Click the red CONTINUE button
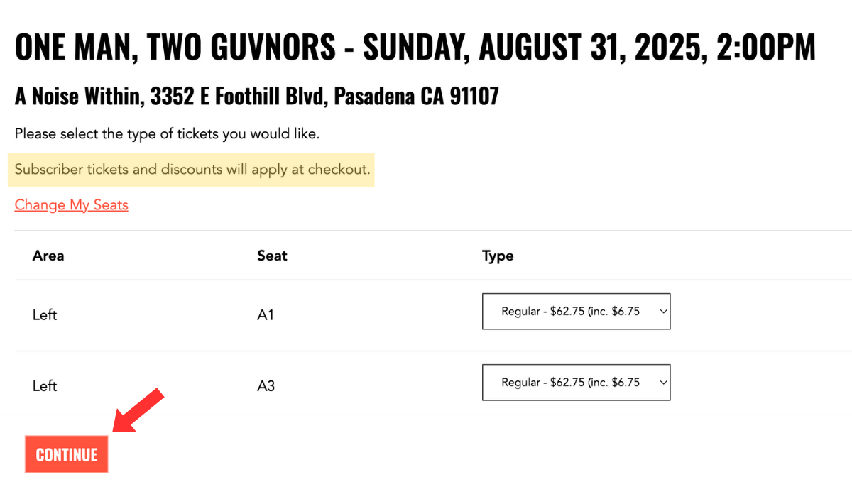 coord(66,454)
